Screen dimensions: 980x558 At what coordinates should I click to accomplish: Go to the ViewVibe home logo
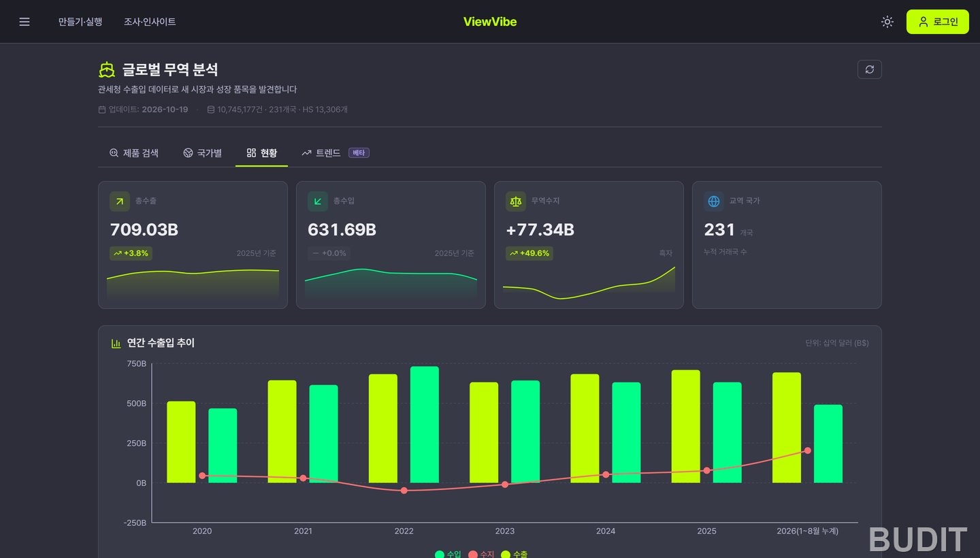click(490, 22)
